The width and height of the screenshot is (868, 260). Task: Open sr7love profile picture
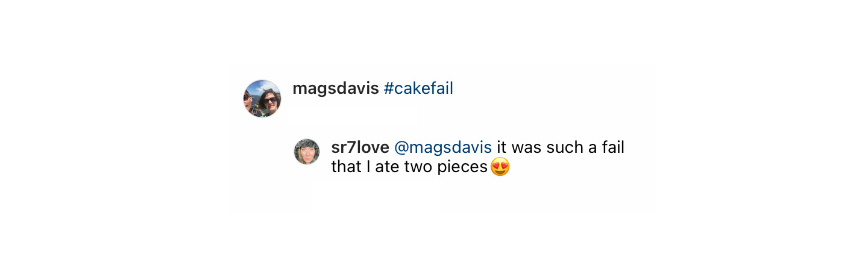pos(307,152)
